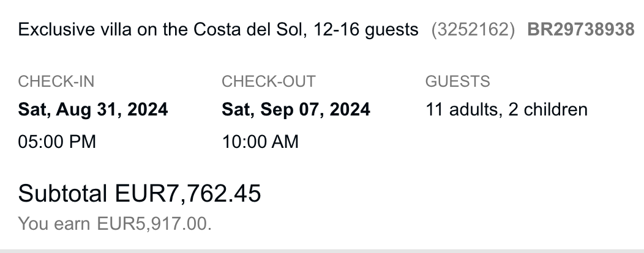Click the GUESTS label
The image size is (644, 253).
(x=457, y=81)
